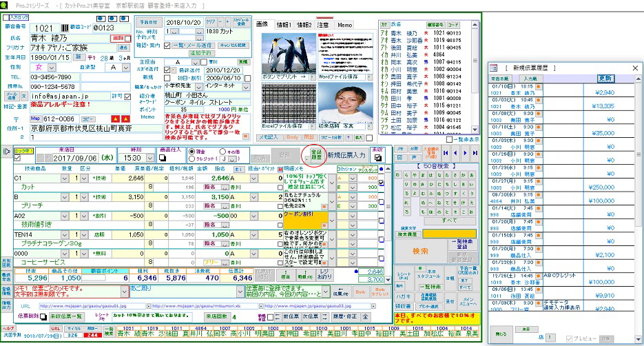Image resolution: width=644 pixels, height=346 pixels.
Task: Check the 新規 checkbox
Action: 167,78
